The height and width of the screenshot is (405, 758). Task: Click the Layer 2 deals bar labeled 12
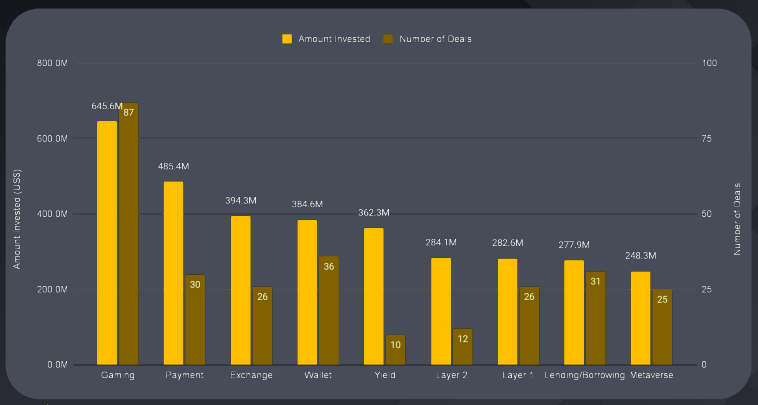pos(463,347)
